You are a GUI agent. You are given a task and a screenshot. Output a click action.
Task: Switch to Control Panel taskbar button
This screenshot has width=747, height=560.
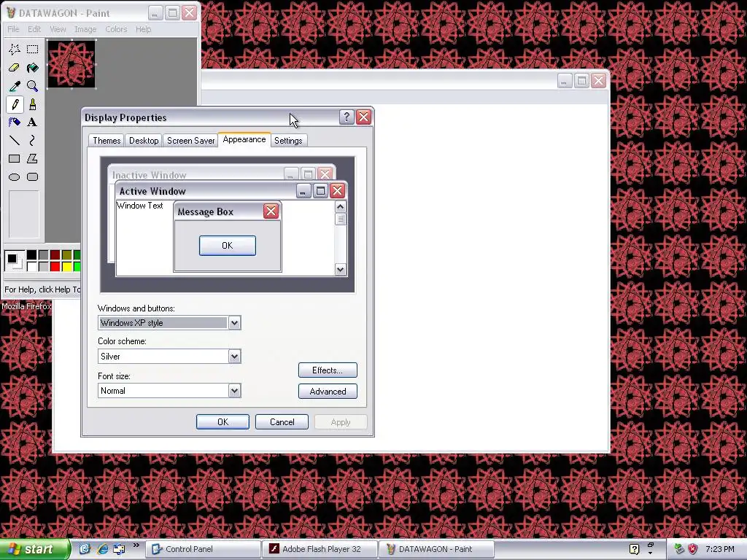[203, 549]
